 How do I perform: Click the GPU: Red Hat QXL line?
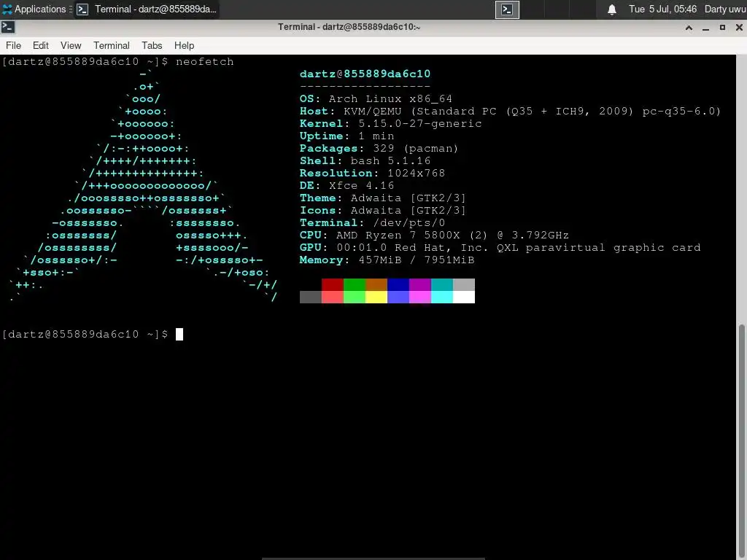tap(500, 247)
